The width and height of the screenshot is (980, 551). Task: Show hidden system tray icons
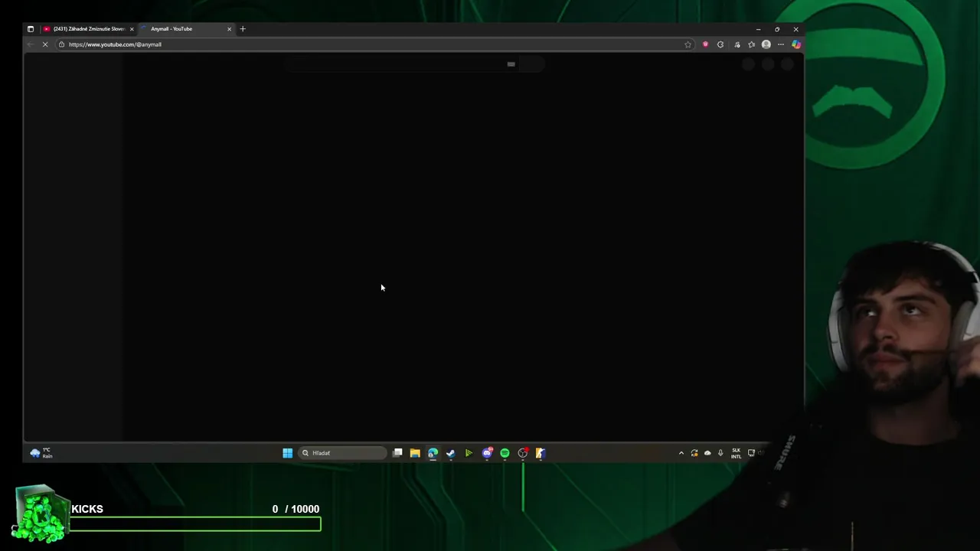(681, 453)
